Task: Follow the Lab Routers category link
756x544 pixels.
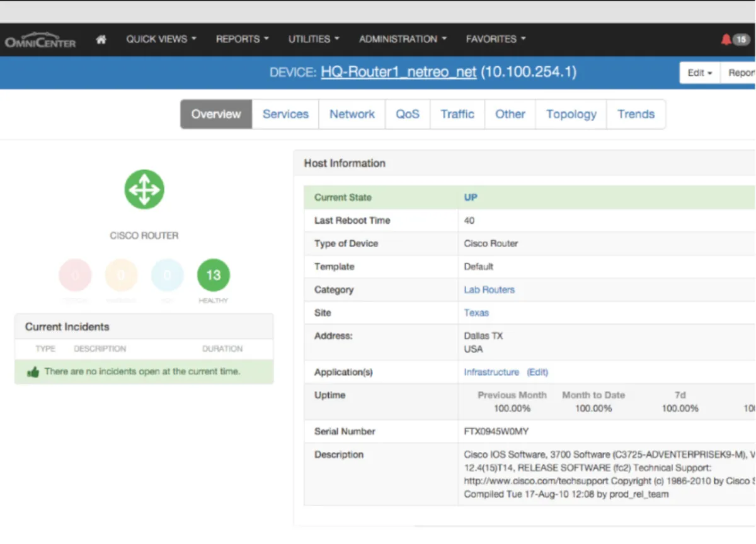Action: pos(489,290)
